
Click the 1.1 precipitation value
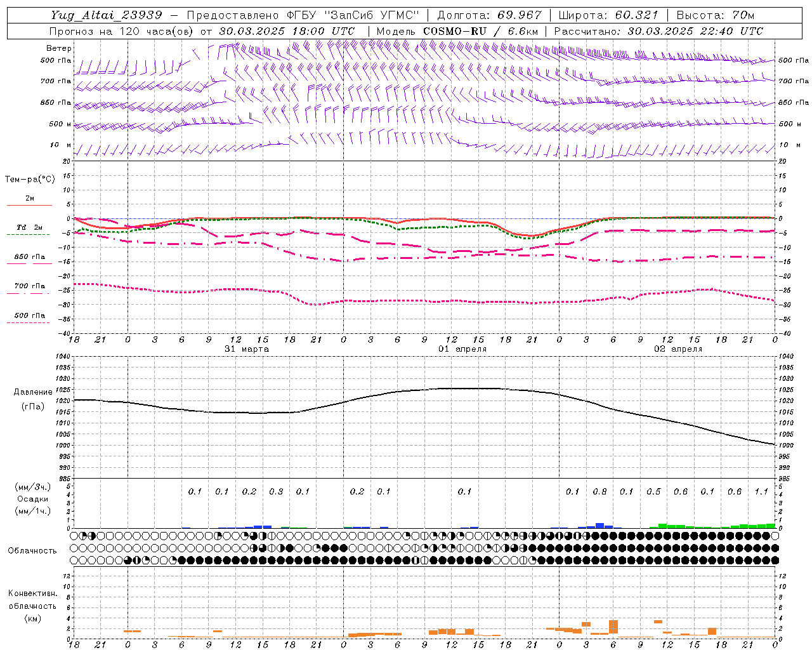761,491
